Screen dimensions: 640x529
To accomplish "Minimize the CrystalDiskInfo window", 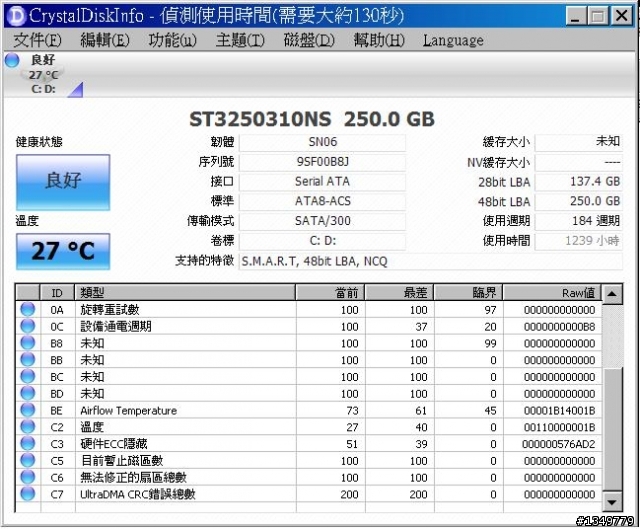I will (x=576, y=16).
